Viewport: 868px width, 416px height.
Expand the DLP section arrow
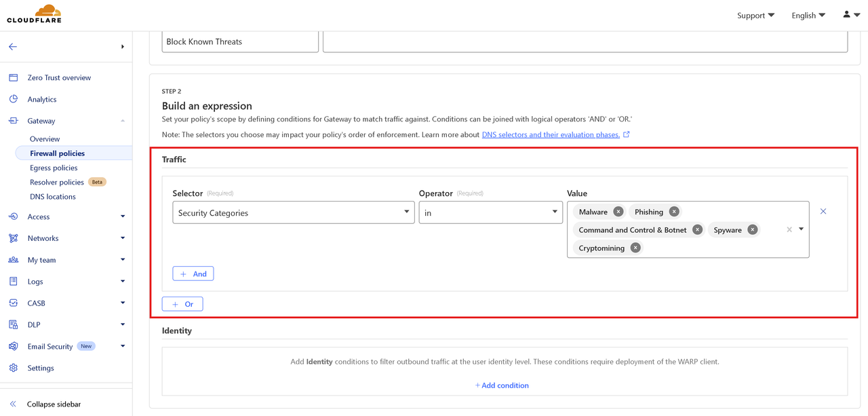(x=123, y=324)
